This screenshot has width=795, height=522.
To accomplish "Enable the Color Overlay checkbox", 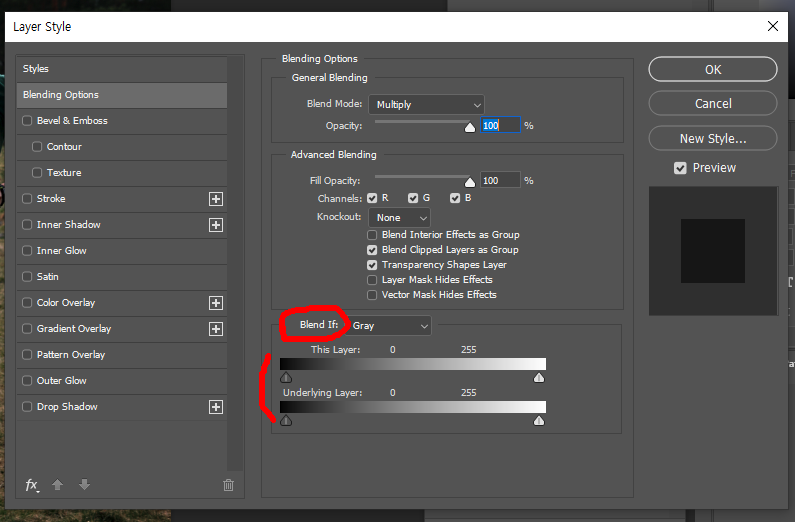I will coord(27,303).
